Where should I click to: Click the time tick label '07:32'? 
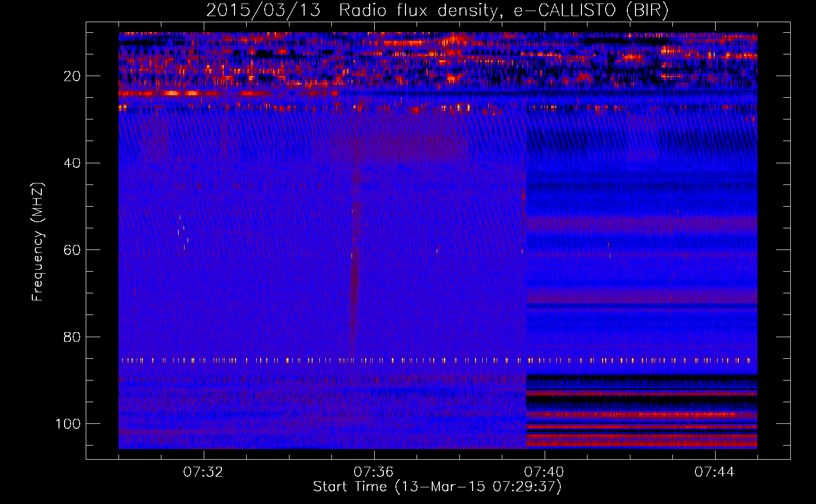(x=203, y=472)
